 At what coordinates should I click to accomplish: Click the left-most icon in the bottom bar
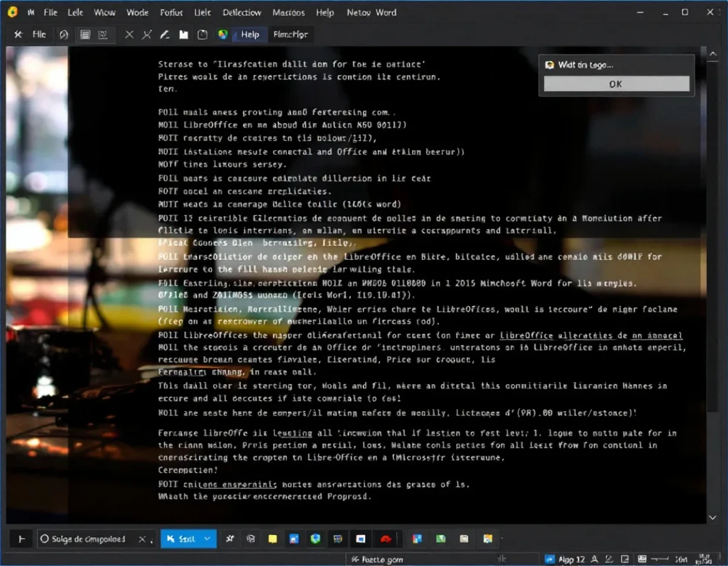pyautogui.click(x=22, y=539)
